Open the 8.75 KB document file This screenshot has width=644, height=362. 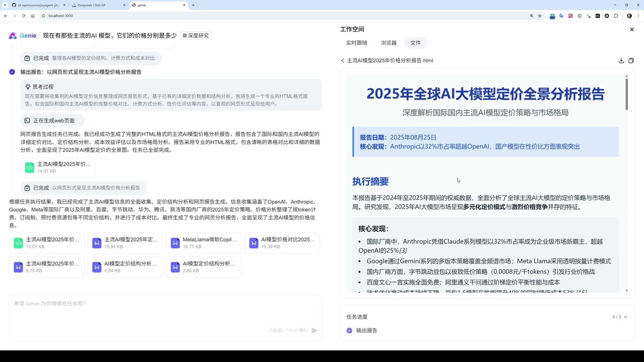47,267
